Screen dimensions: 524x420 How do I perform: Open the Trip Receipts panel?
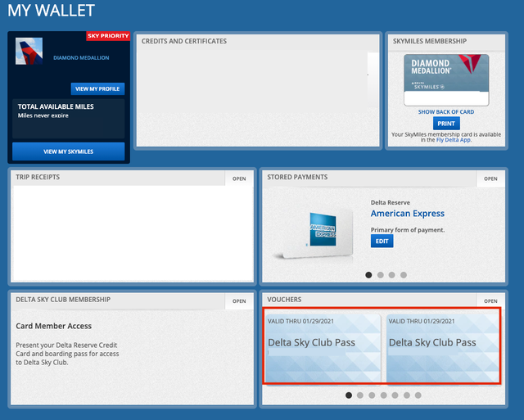pyautogui.click(x=239, y=178)
